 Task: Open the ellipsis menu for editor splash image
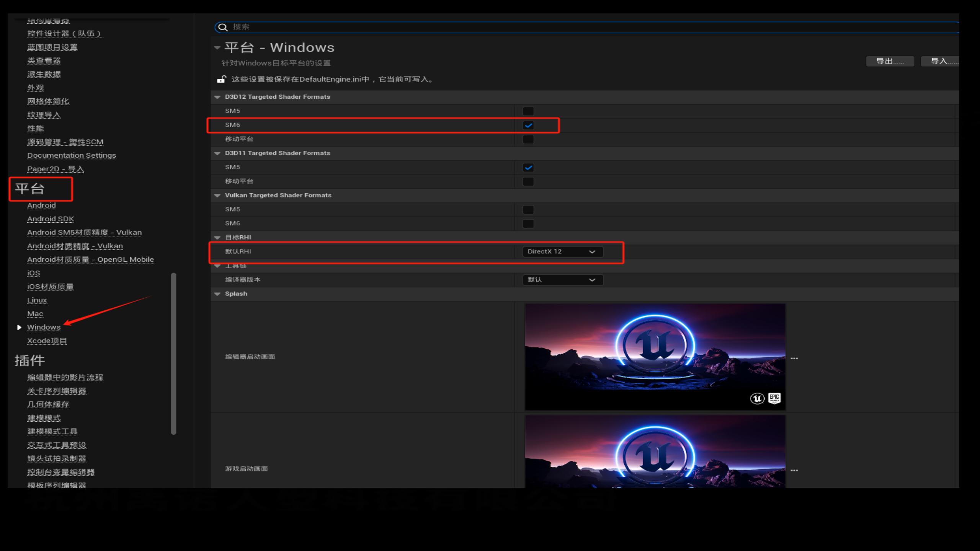click(x=794, y=359)
